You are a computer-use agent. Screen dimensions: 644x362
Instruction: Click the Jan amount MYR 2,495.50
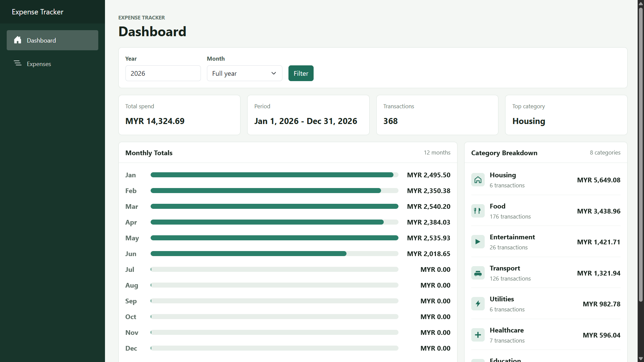429,175
